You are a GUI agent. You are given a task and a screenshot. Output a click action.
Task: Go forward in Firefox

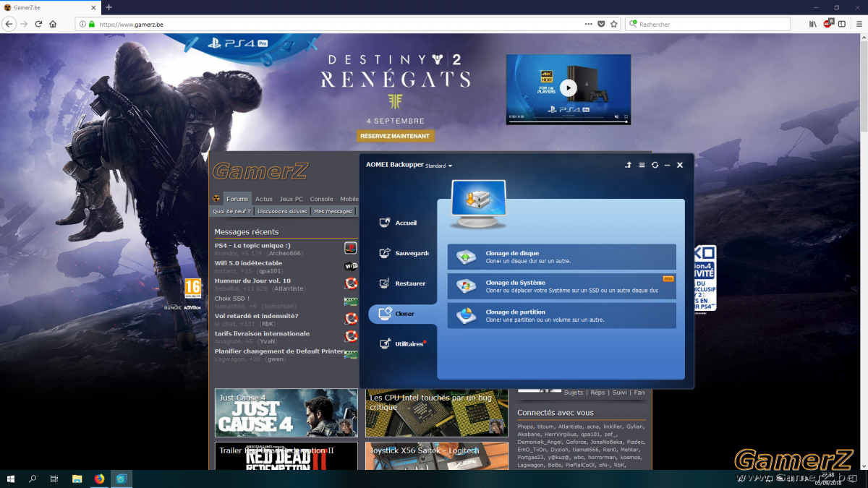(x=24, y=24)
